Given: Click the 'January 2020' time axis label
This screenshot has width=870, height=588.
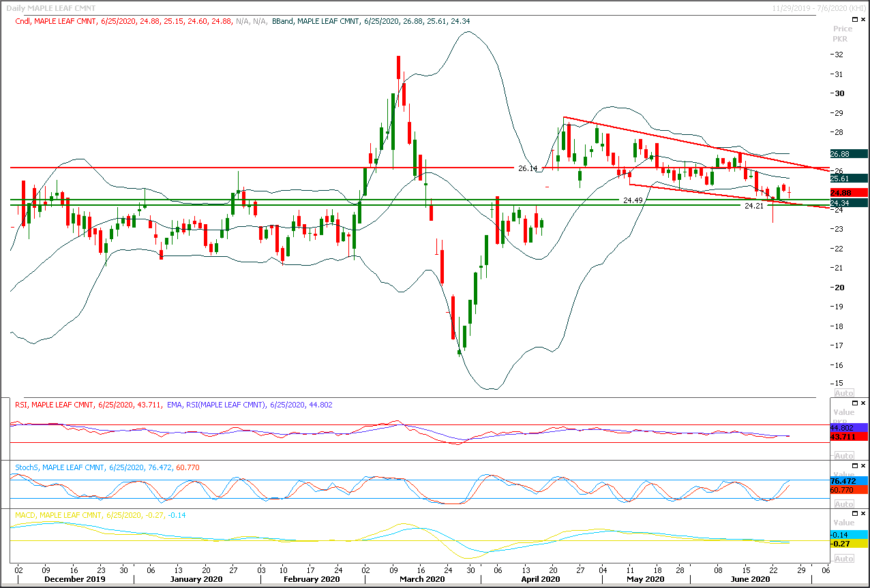Looking at the screenshot, I should pos(195,579).
